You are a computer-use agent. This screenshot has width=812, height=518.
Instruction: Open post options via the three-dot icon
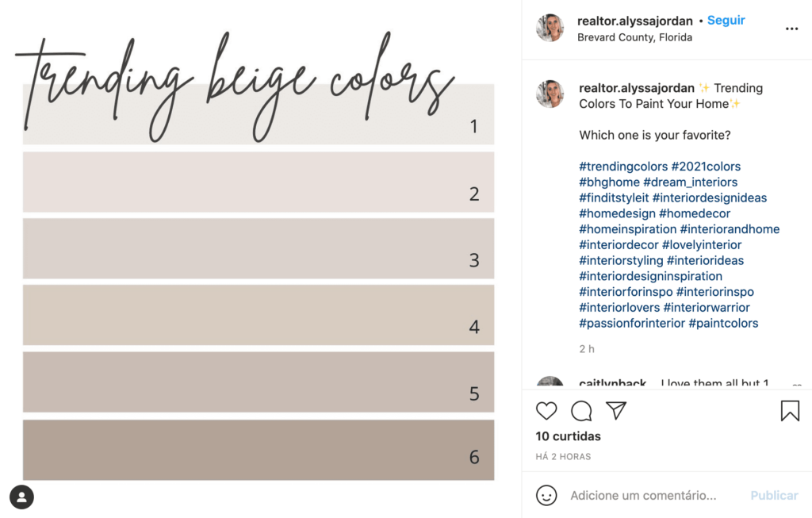click(792, 29)
